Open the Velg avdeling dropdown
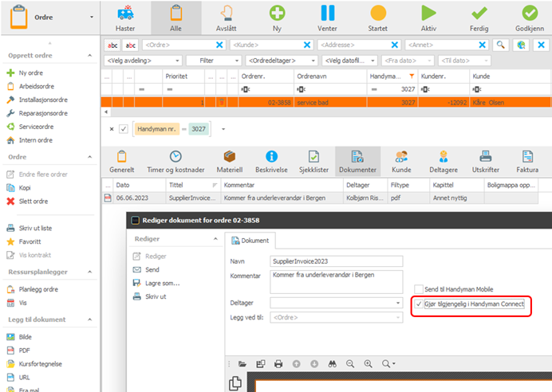 pos(143,61)
